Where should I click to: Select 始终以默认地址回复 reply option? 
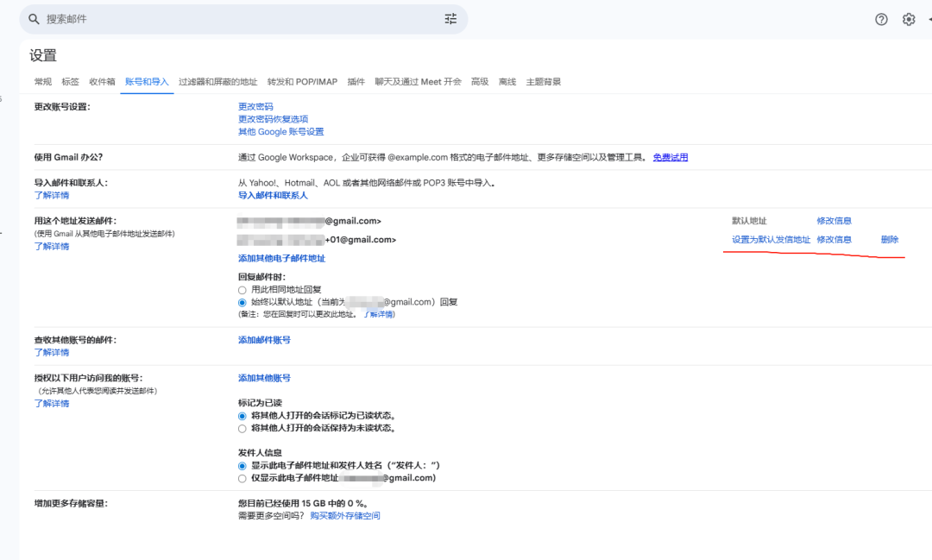click(x=242, y=301)
